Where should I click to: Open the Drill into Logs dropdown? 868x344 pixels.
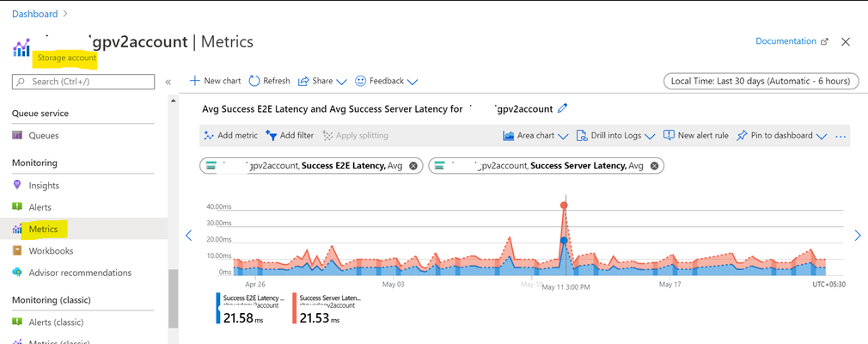point(615,135)
